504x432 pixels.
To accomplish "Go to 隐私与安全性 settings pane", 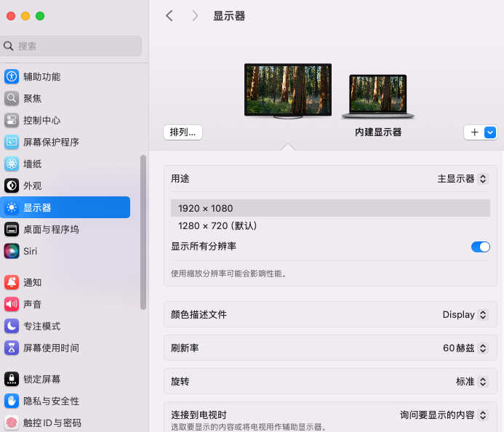I will (65, 401).
